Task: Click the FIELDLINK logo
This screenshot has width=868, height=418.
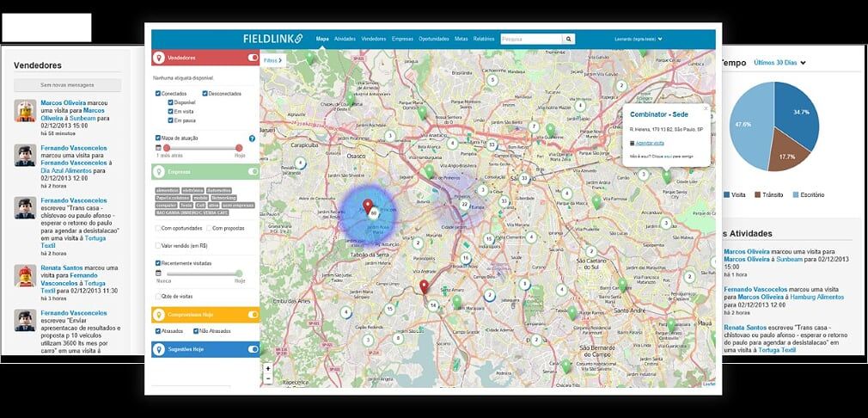Action: pyautogui.click(x=273, y=39)
